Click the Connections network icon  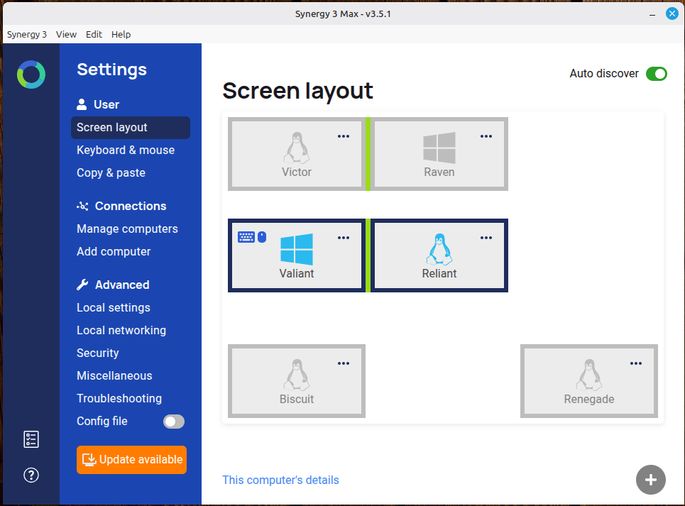tap(82, 206)
